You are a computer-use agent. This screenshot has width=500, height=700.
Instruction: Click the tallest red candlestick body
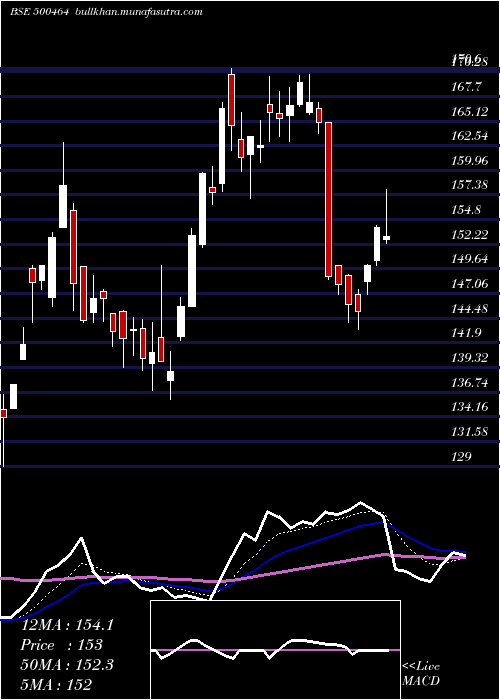click(x=329, y=199)
